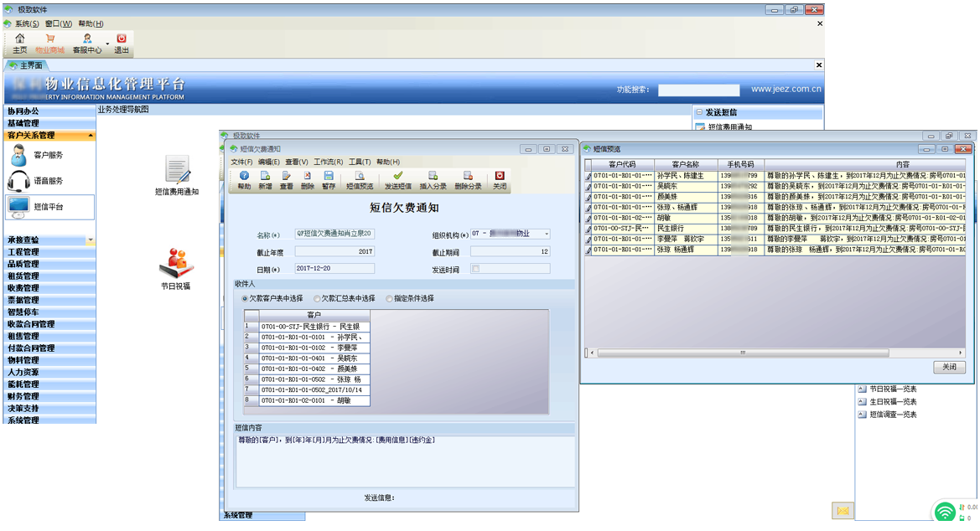Viewport: 980px width, 531px height.
Task: Collapse the 发送短信 panel header
Action: pos(699,112)
